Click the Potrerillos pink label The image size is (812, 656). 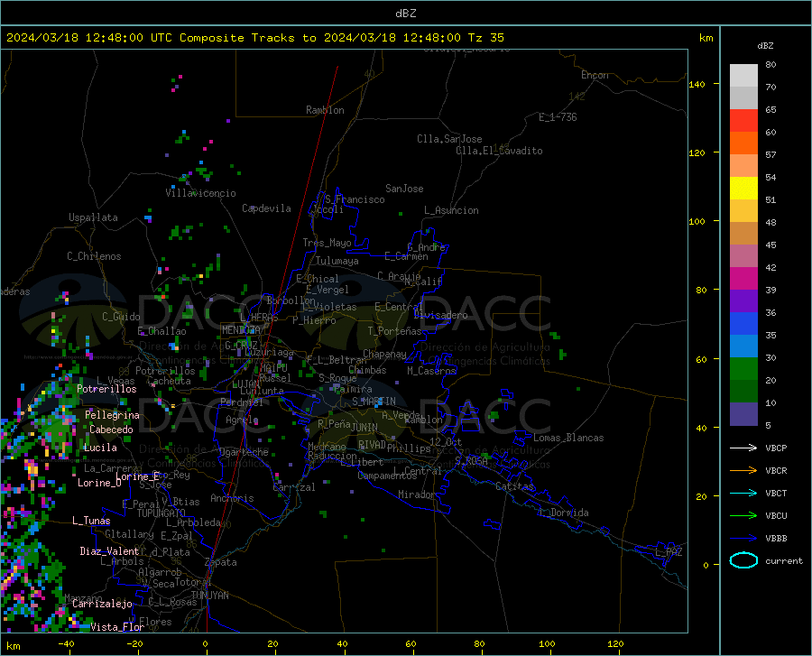[x=106, y=389]
